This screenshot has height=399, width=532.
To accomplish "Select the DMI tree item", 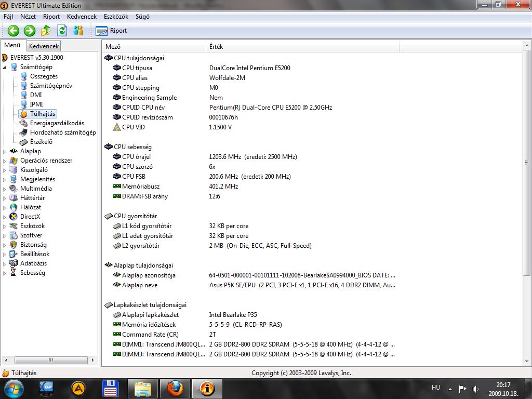I will coord(36,95).
